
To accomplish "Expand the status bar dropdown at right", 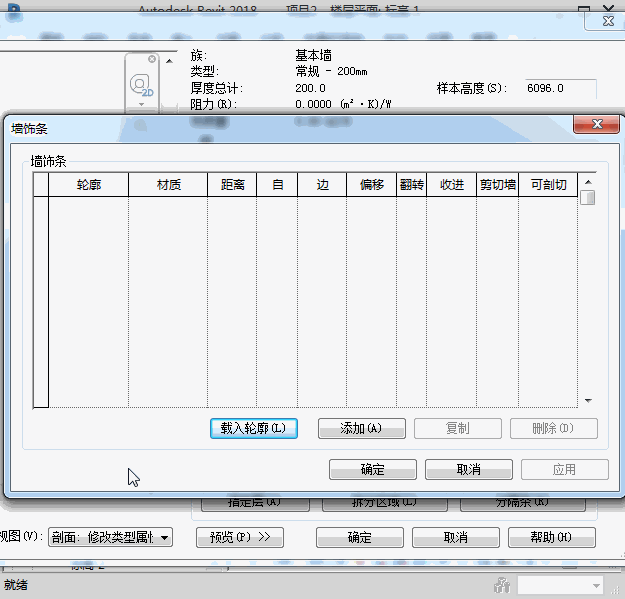I will pyautogui.click(x=596, y=586).
